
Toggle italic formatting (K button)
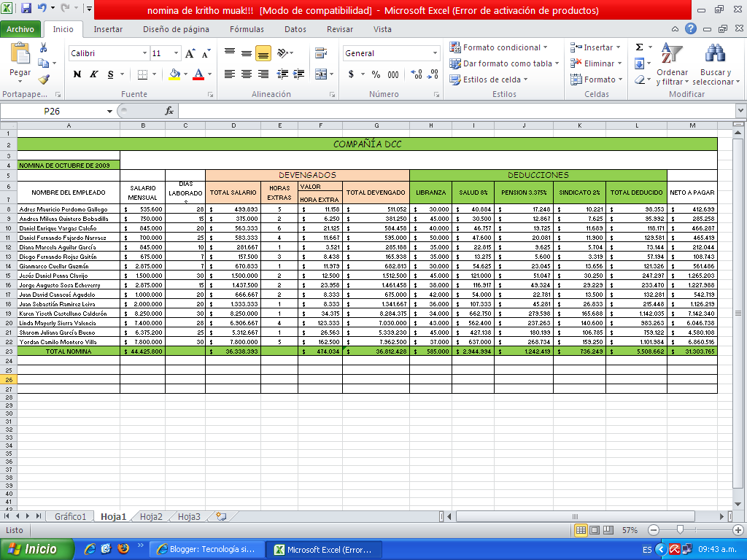pyautogui.click(x=93, y=74)
